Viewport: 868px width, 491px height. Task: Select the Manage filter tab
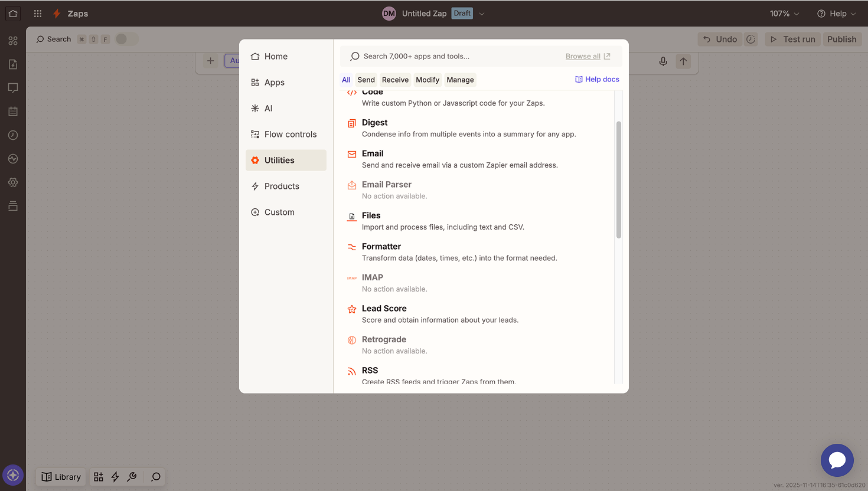tap(460, 80)
